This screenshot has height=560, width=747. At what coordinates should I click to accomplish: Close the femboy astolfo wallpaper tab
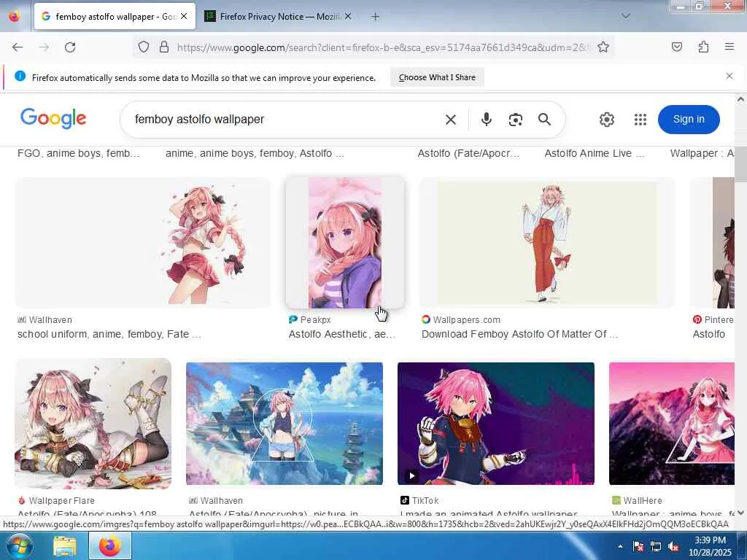pos(184,16)
